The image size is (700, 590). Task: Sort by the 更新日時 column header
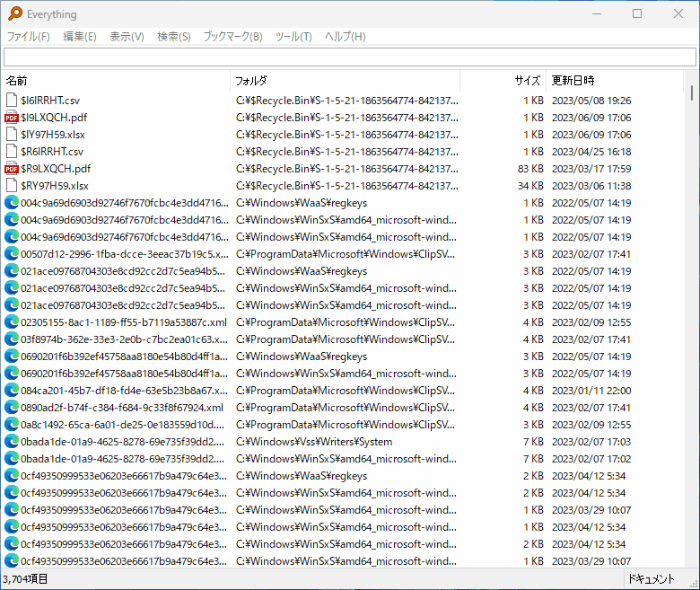(615, 81)
